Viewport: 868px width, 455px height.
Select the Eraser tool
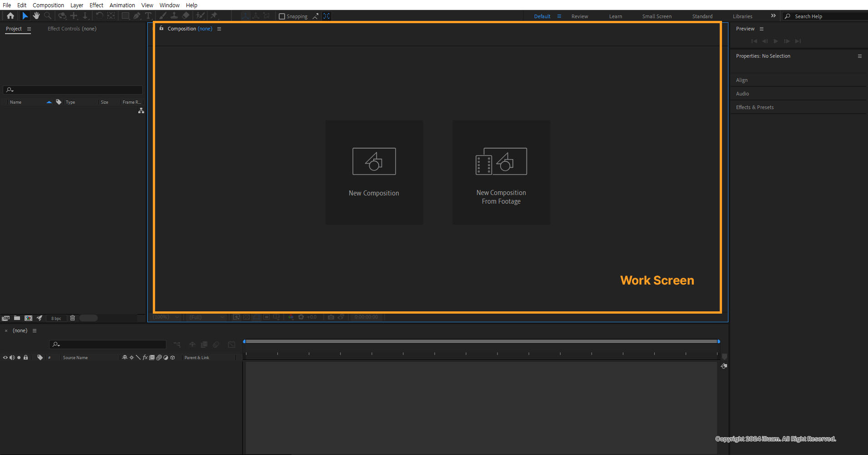186,16
